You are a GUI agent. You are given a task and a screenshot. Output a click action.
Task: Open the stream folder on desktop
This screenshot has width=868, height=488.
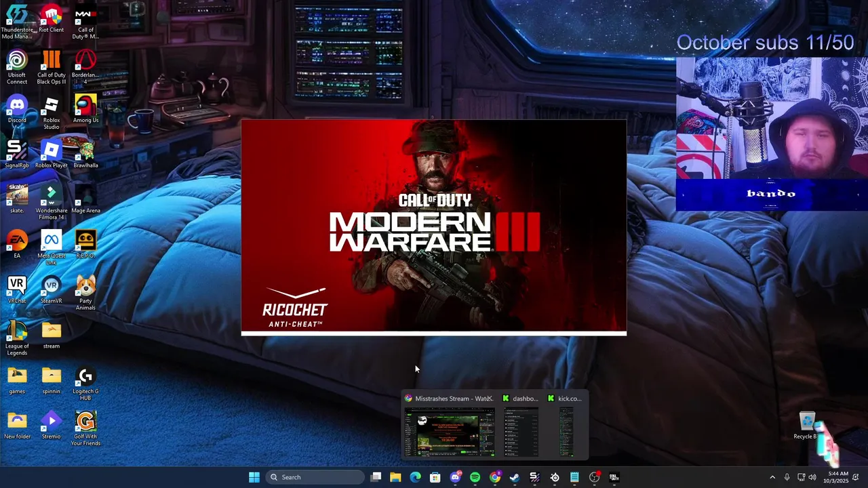51,335
